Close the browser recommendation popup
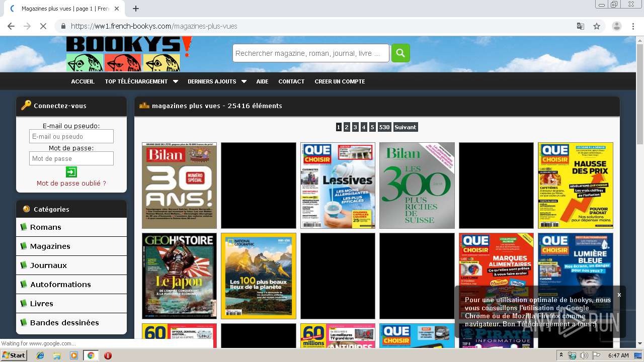This screenshot has height=362, width=644. tap(619, 295)
